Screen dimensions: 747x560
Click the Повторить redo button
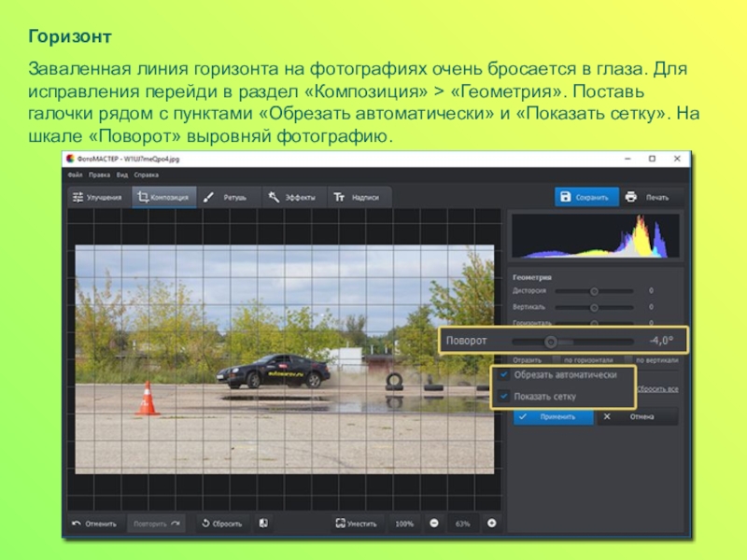(x=156, y=524)
